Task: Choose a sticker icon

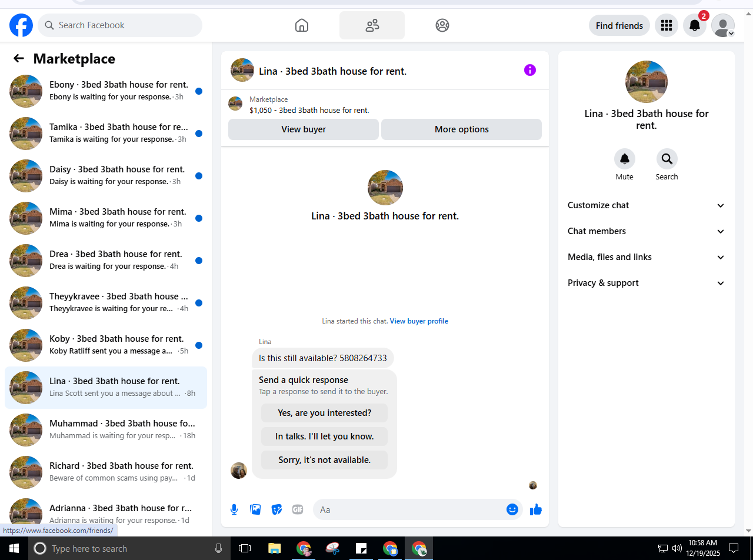Action: [x=276, y=509]
